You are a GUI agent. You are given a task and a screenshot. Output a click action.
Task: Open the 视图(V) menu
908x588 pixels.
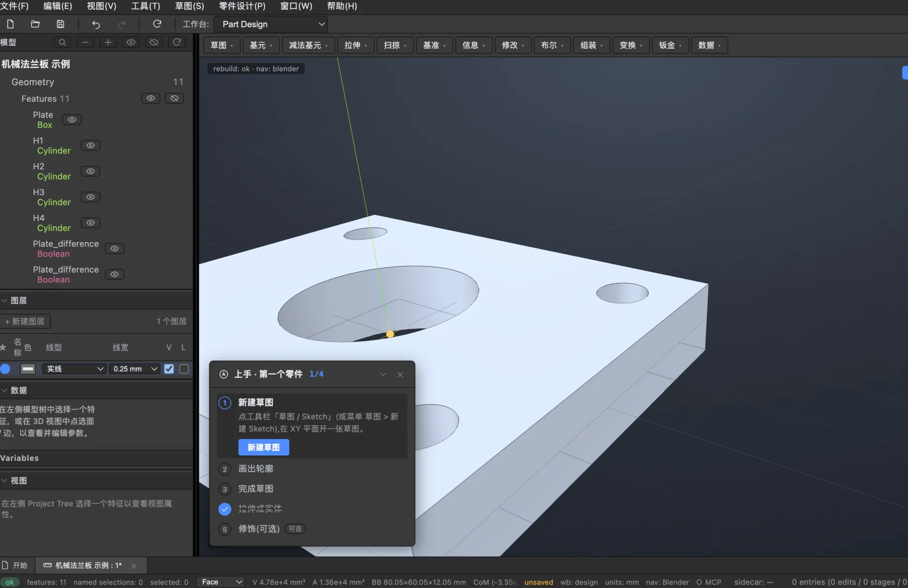tap(101, 6)
